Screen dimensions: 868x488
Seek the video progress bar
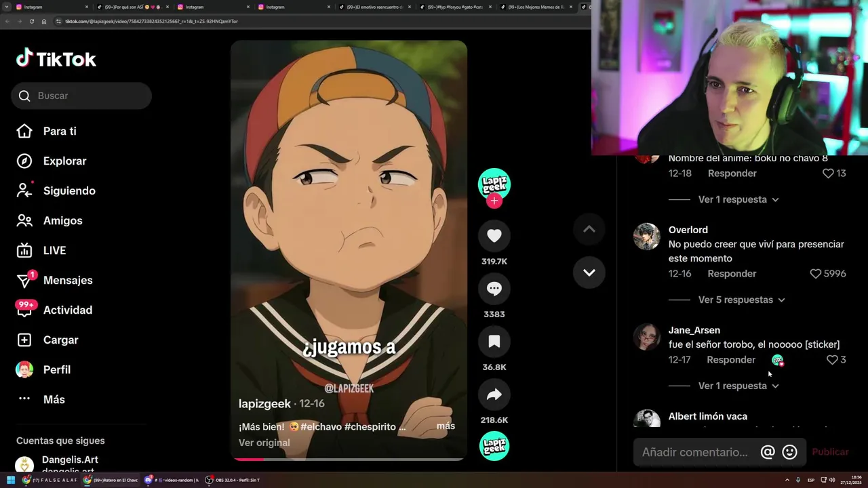[349, 459]
